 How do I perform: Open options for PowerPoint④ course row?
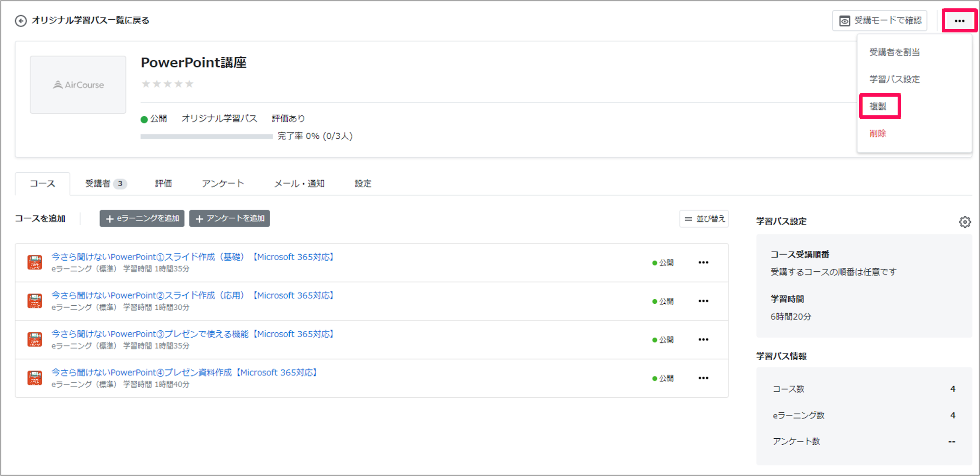704,378
